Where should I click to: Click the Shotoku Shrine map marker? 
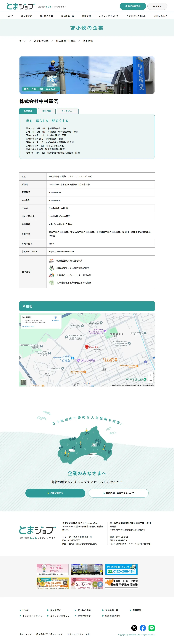[x=49, y=353]
